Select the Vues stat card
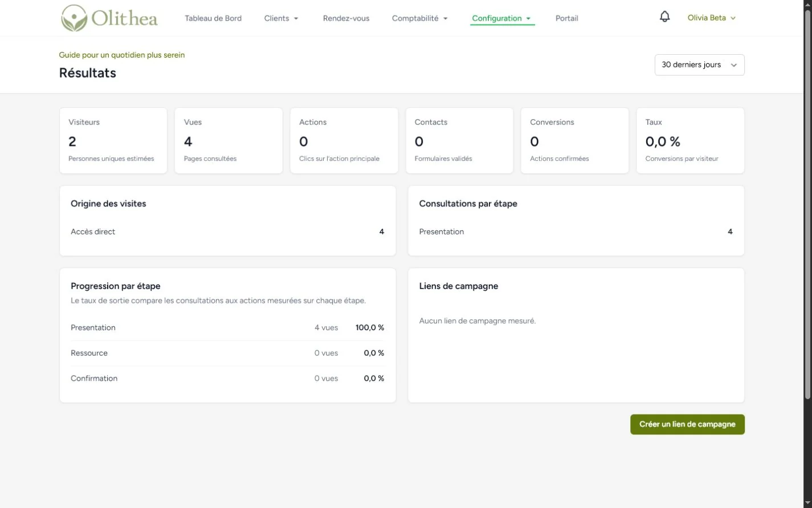The image size is (812, 508). (x=228, y=141)
